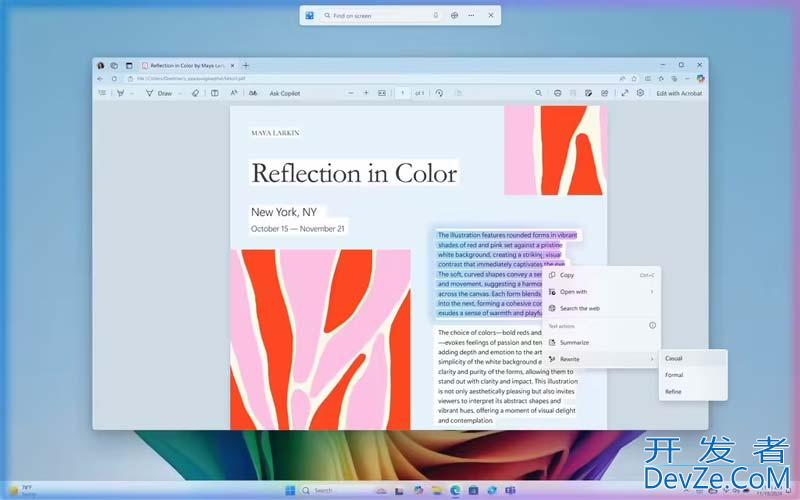Screen dimensions: 800x500
Task: Expand the Draw tool options arrow
Action: (x=180, y=93)
